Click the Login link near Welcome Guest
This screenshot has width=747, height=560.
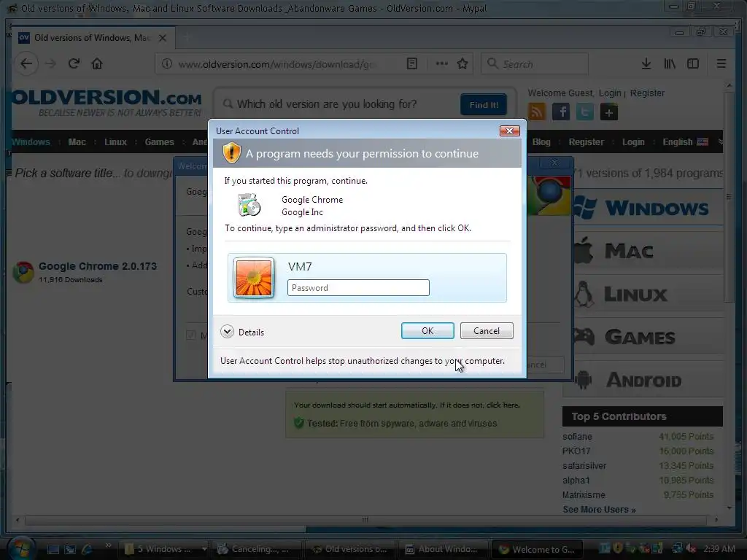[610, 93]
